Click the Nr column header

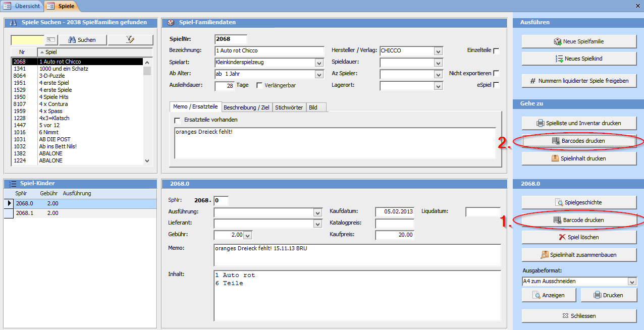(x=24, y=52)
